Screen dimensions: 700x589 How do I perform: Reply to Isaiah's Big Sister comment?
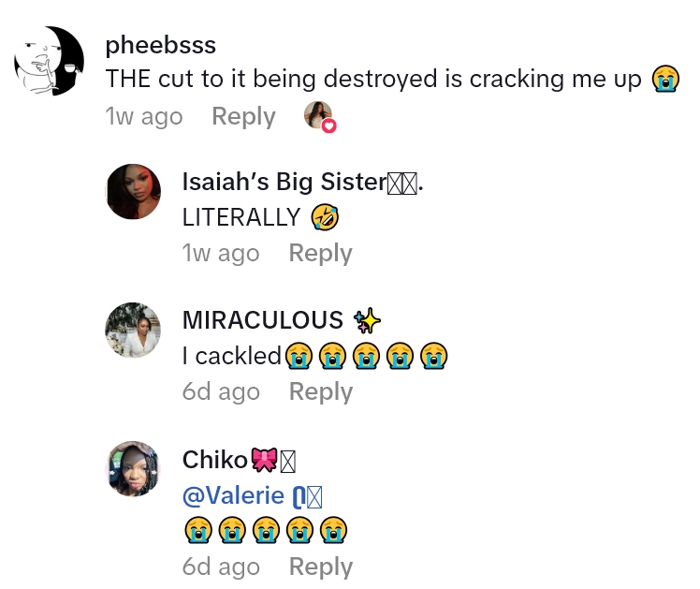click(x=320, y=253)
